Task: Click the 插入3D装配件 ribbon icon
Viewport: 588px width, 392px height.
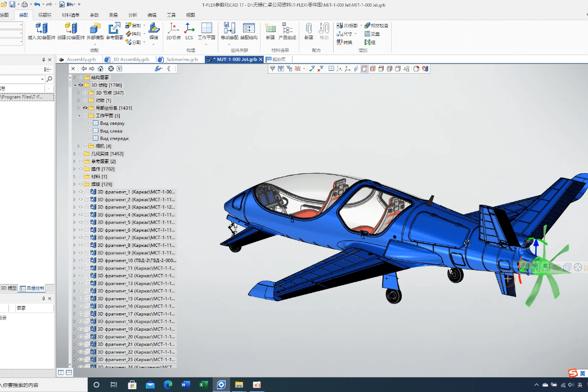Action: pyautogui.click(x=41, y=28)
